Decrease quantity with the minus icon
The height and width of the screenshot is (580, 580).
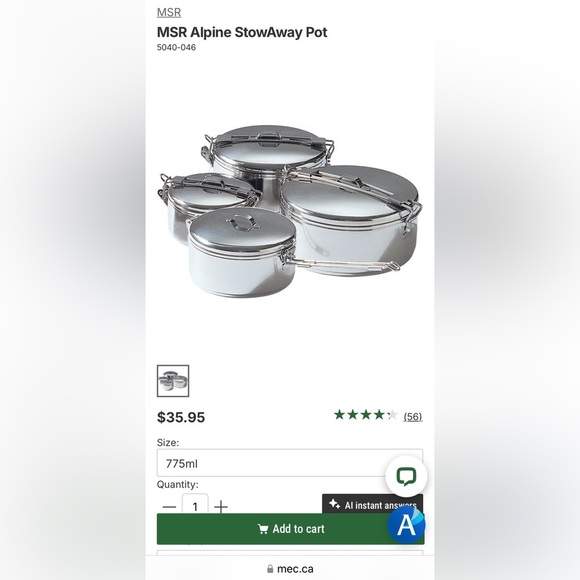(x=169, y=507)
